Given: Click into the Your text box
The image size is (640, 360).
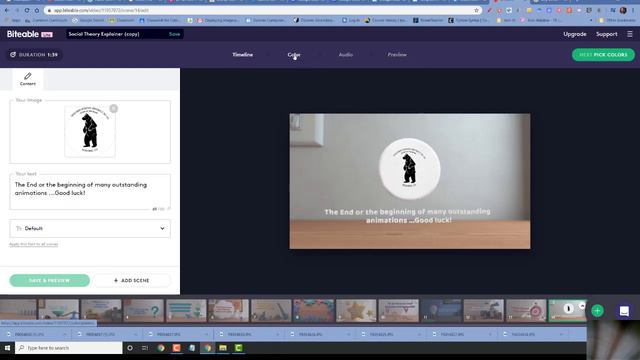Looking at the screenshot, I should pyautogui.click(x=90, y=192).
